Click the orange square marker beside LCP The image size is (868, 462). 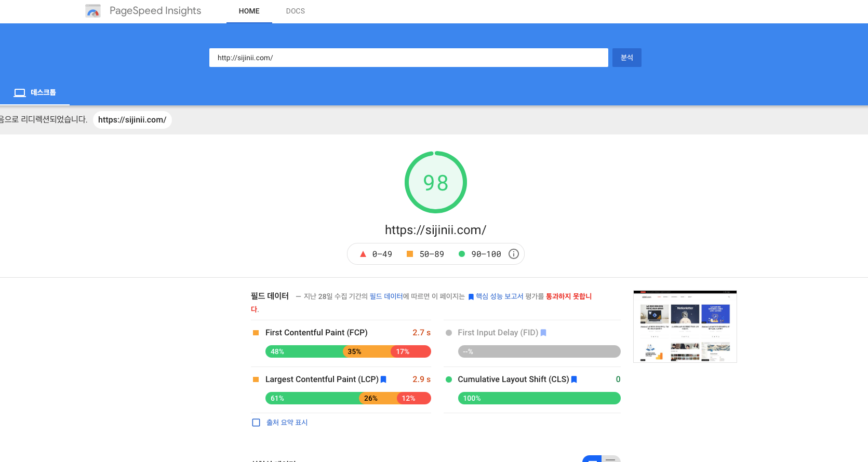coord(256,379)
